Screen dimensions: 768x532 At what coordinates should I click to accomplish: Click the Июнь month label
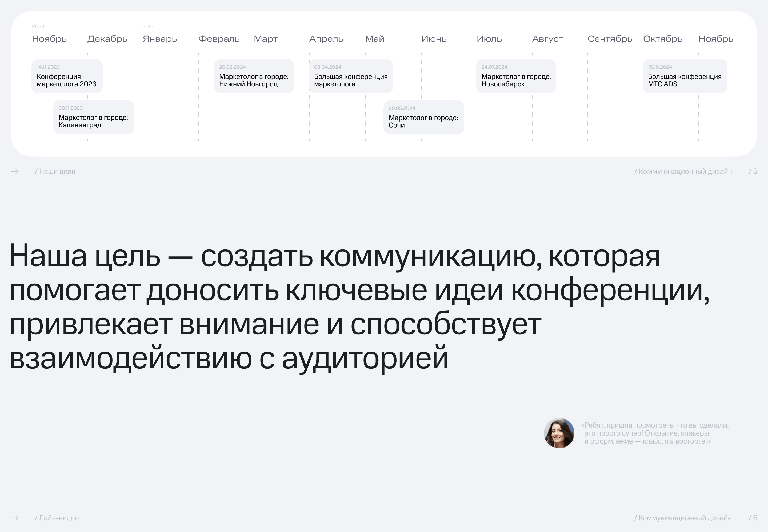pyautogui.click(x=434, y=39)
